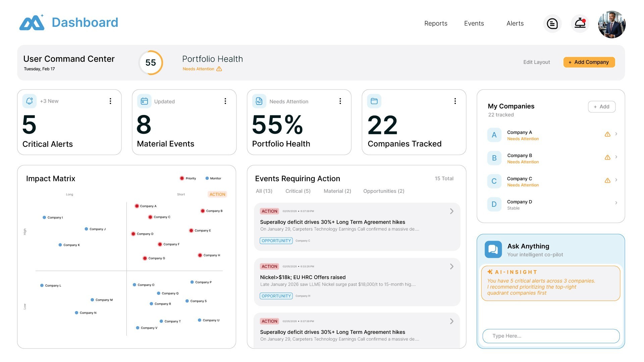The height and width of the screenshot is (362, 644).
Task: Click the Portfolio Health heart-pulse icon
Action: (259, 101)
